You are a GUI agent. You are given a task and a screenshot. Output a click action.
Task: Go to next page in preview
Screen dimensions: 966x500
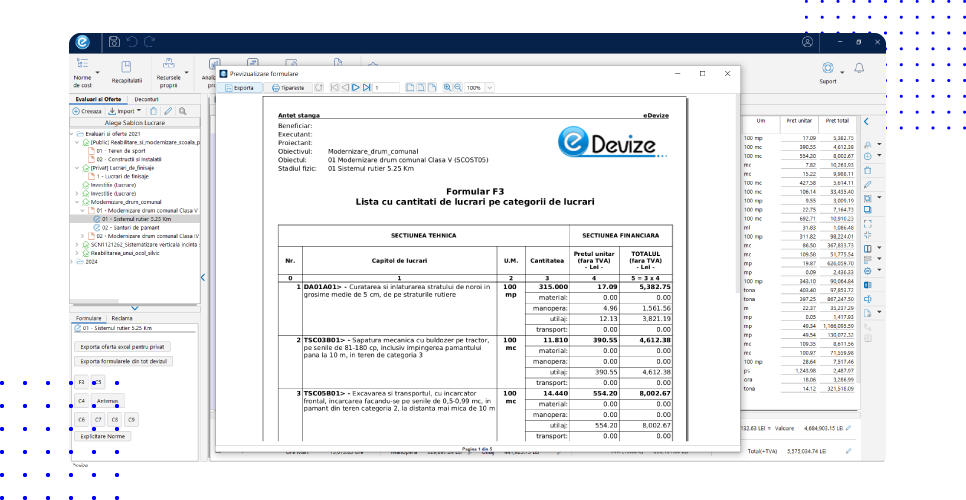click(355, 88)
